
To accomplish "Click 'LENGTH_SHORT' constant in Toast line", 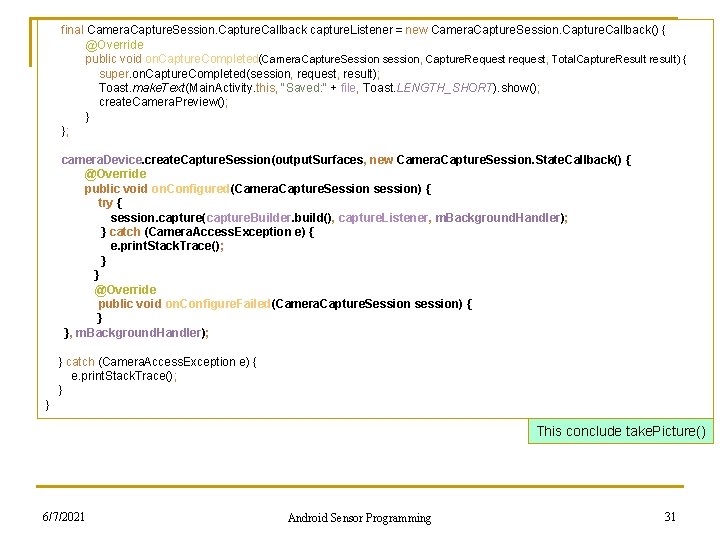I will click(x=444, y=88).
